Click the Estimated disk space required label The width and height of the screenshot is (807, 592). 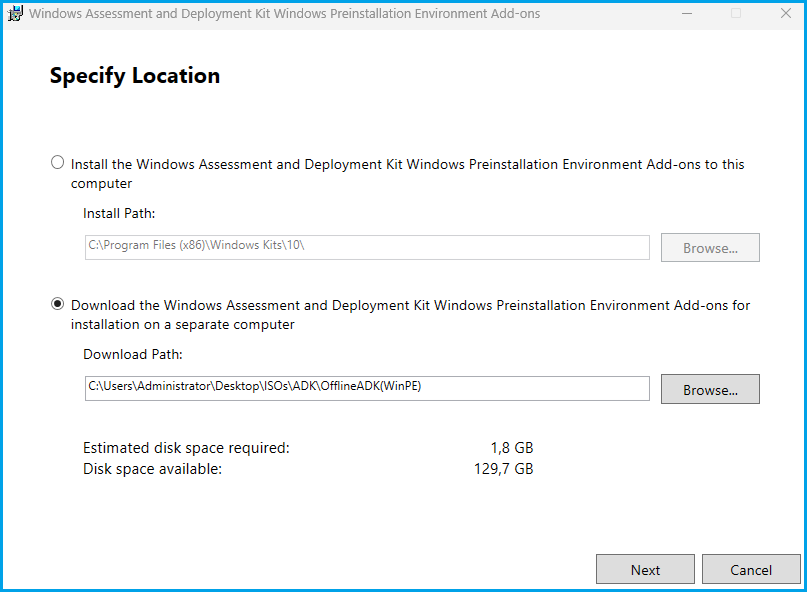[186, 448]
